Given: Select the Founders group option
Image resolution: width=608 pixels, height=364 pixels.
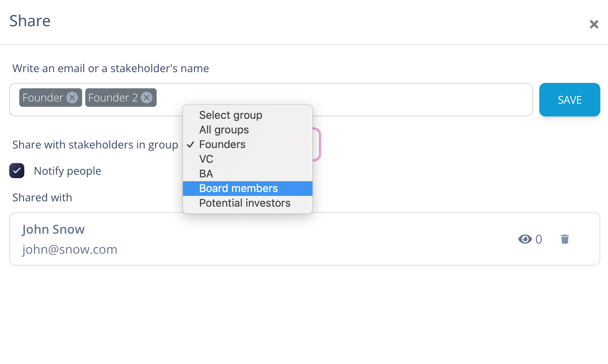Looking at the screenshot, I should (x=248, y=145).
